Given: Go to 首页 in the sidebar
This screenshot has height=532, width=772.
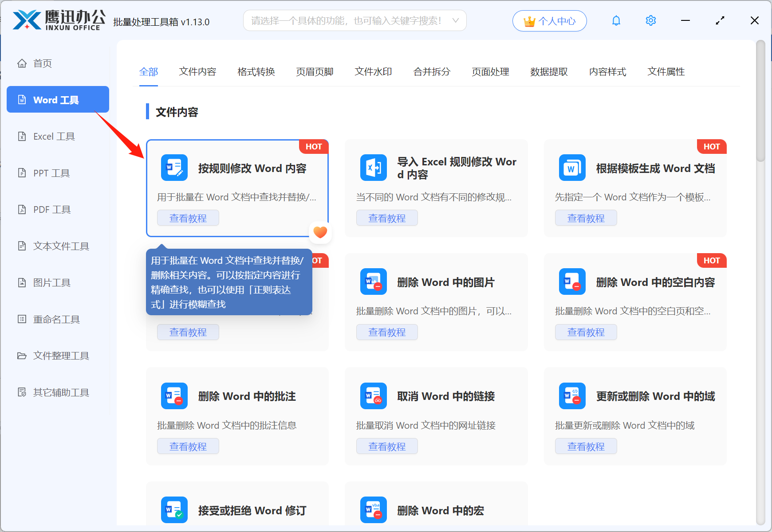Looking at the screenshot, I should click(42, 63).
